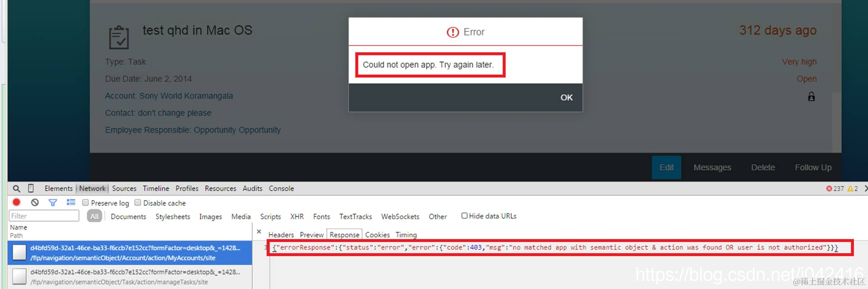Toggle the list view options icon
This screenshot has width=868, height=289.
tap(71, 203)
